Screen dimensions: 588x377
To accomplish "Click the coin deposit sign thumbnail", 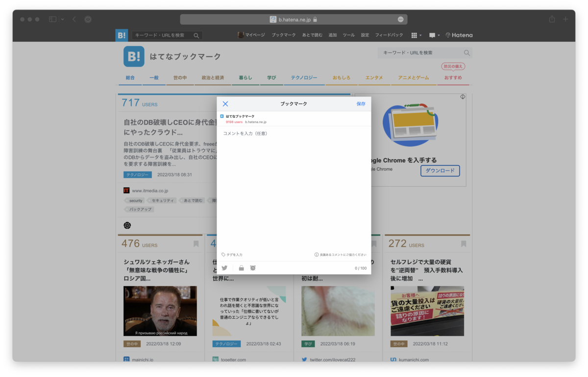I will [x=427, y=311].
